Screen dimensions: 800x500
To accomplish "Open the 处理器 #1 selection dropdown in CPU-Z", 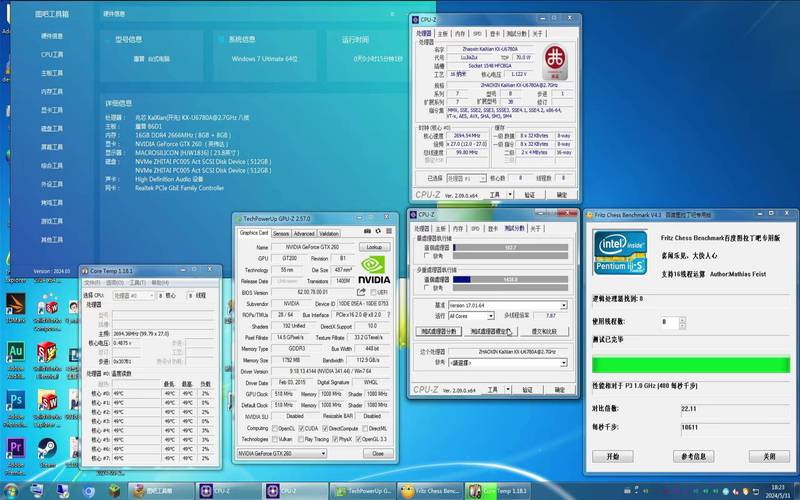I will pyautogui.click(x=466, y=179).
